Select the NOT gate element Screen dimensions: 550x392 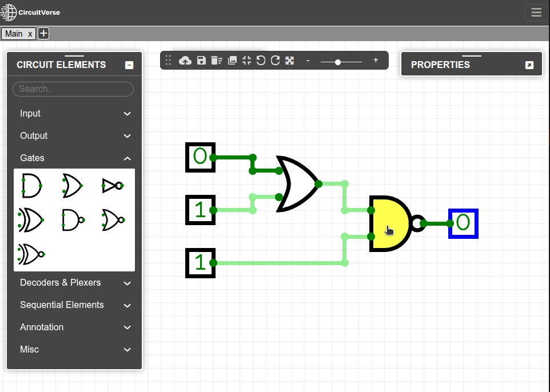112,185
